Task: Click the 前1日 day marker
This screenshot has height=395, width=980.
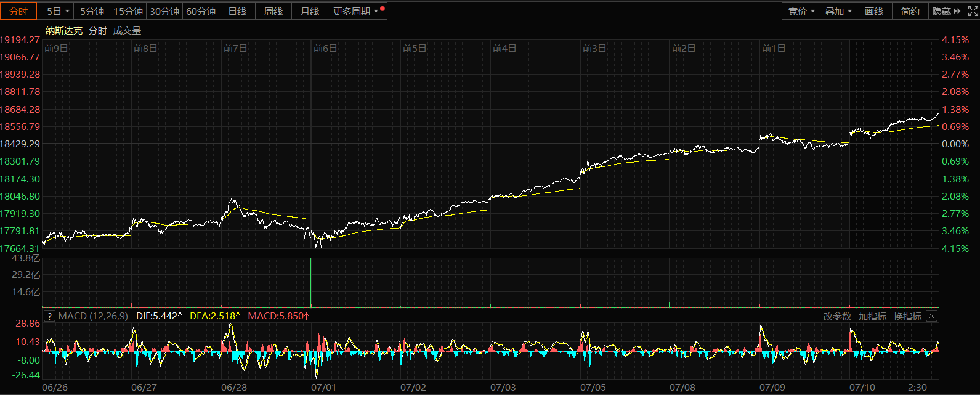Action: [774, 49]
